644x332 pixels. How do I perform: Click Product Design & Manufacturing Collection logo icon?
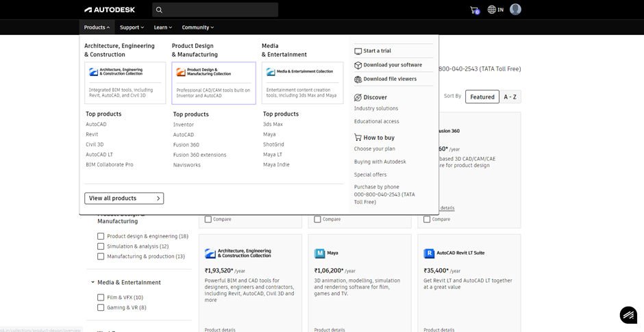click(181, 73)
